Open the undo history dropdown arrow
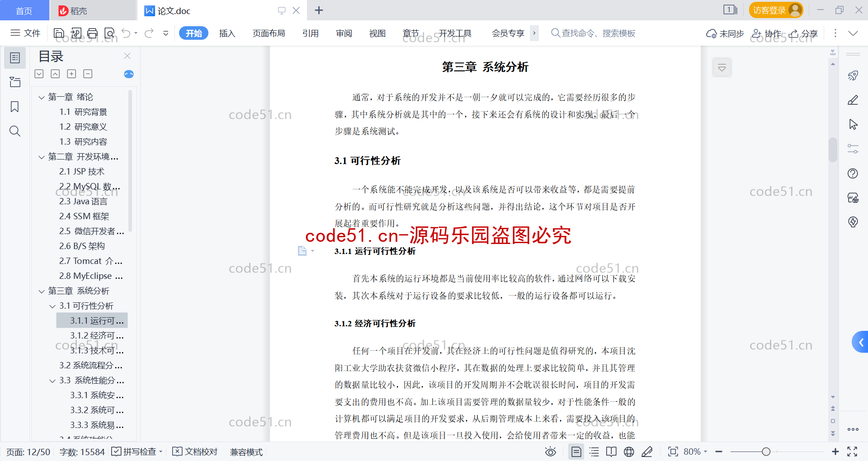The width and height of the screenshot is (868, 461). pos(136,33)
